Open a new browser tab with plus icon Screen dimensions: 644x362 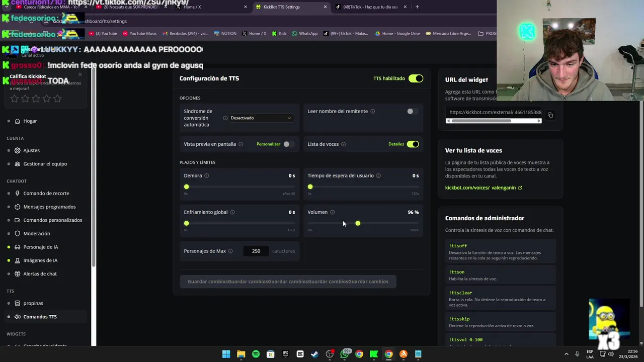(417, 7)
